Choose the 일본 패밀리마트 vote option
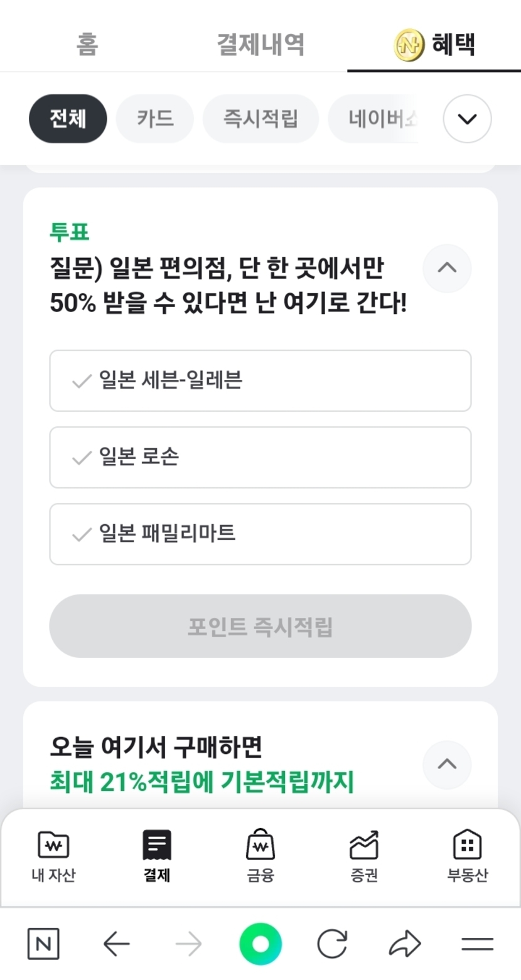 260,534
